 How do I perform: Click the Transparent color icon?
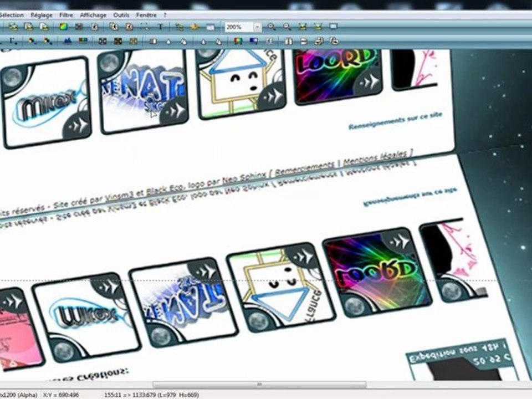[x=95, y=27]
